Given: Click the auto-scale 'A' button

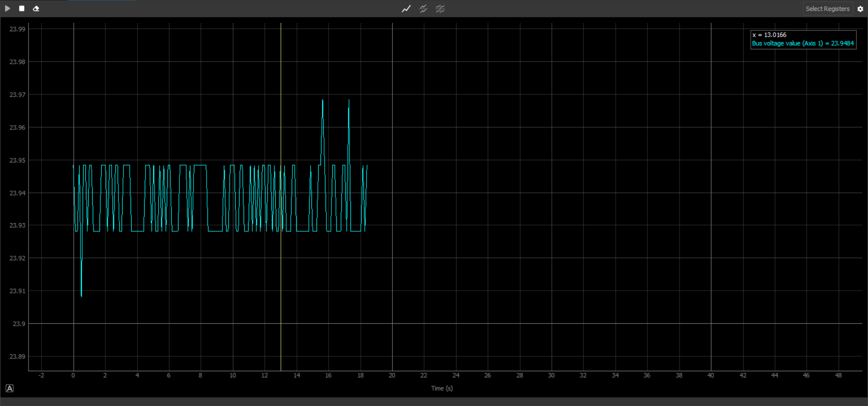Looking at the screenshot, I should pyautogui.click(x=9, y=388).
